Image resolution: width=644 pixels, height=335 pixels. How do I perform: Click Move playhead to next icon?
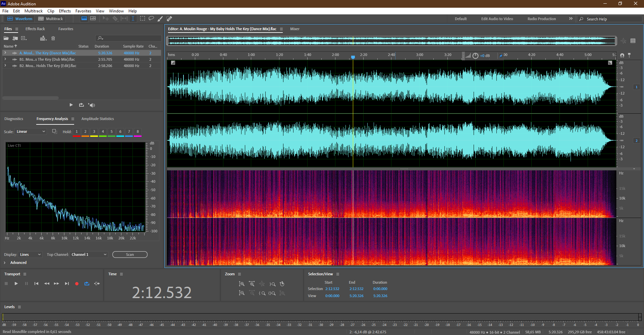pos(67,284)
